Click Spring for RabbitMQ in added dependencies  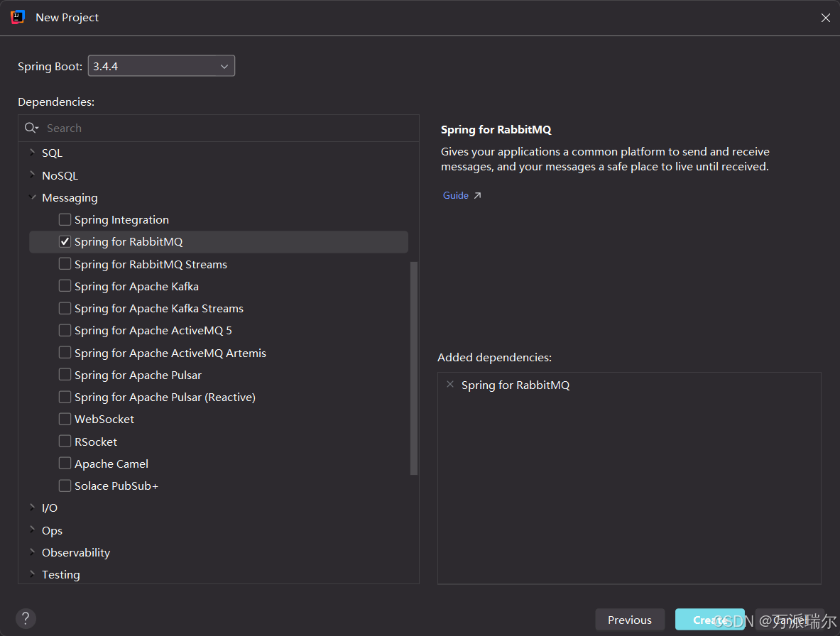pyautogui.click(x=516, y=385)
